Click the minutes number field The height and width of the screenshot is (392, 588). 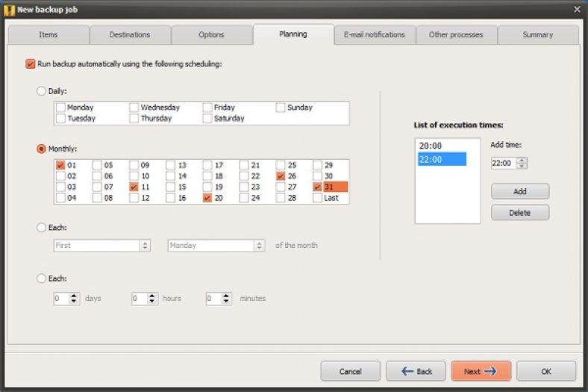tap(213, 299)
